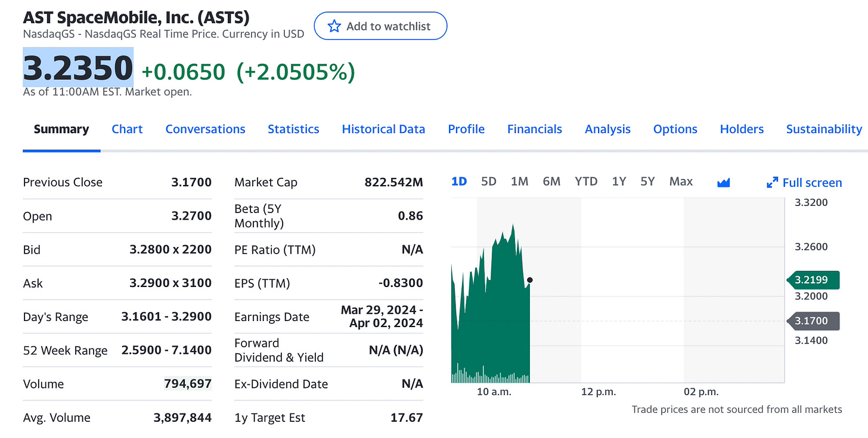Click the 02 p.m. axis label

[x=700, y=392]
